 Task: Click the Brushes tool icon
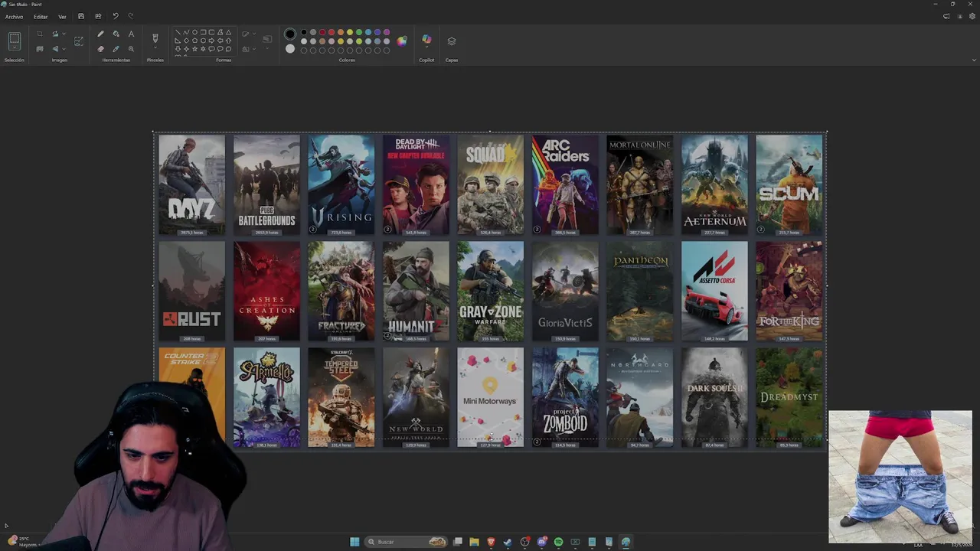[155, 37]
